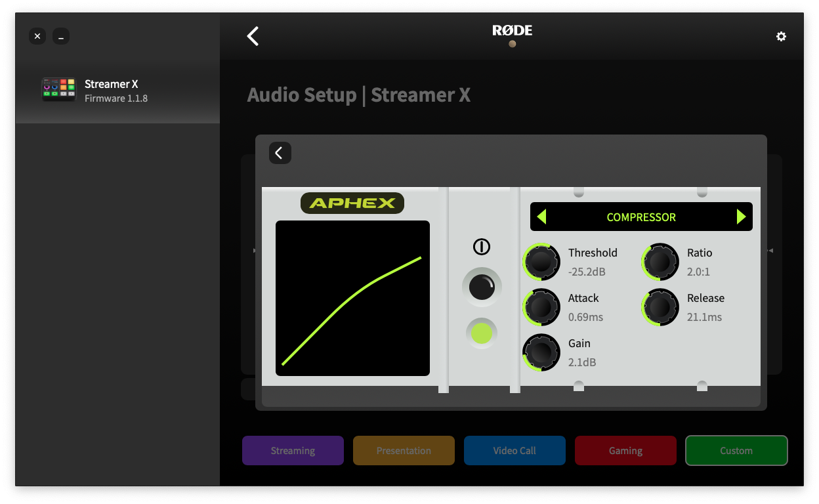This screenshot has width=819, height=504.
Task: Adjust the Threshold knob
Action: click(x=541, y=261)
